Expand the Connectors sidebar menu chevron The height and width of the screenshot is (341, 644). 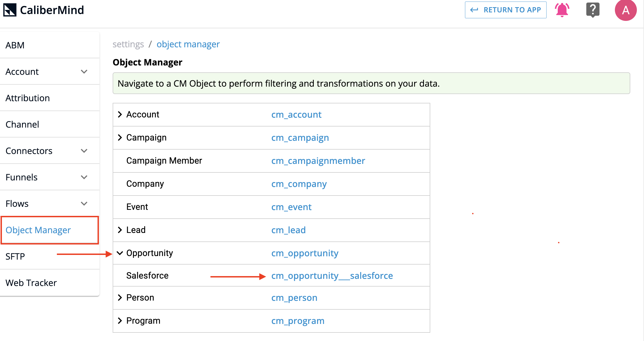(84, 151)
